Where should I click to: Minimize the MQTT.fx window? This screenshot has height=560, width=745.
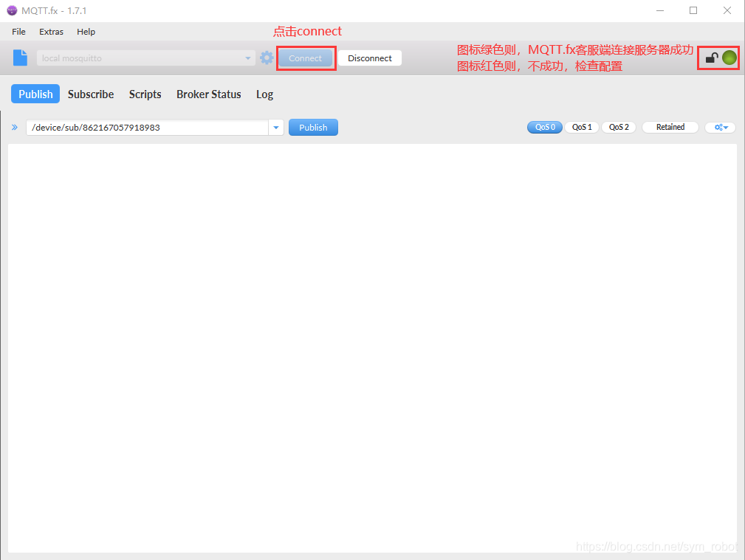660,10
